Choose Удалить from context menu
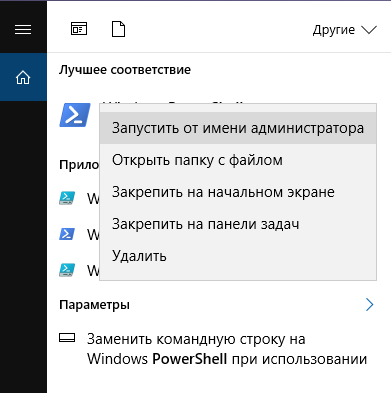Screen dimensions: 391x393 tap(238, 256)
